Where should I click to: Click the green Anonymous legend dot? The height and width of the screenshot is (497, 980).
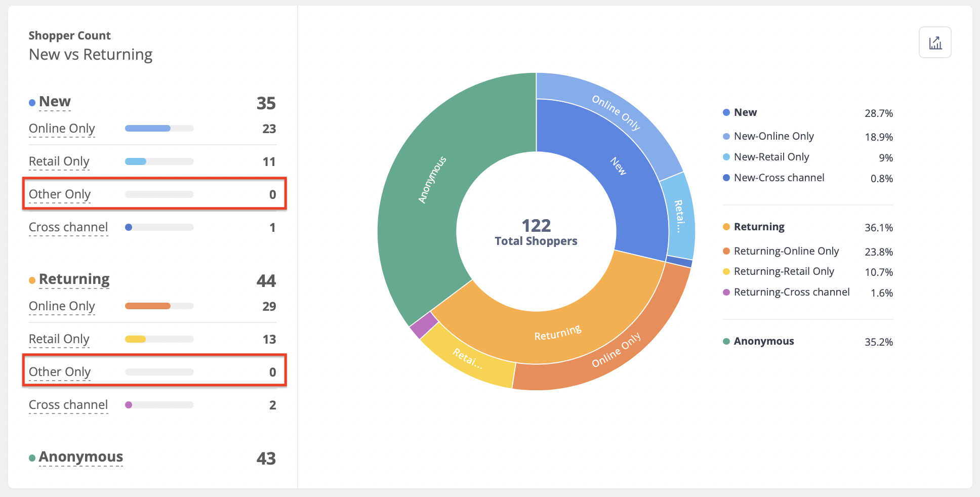tap(726, 341)
